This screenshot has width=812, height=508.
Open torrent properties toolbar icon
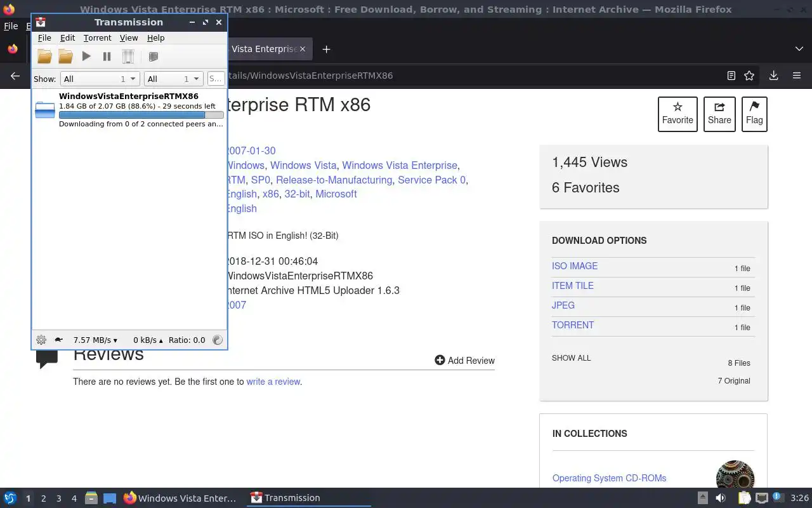pyautogui.click(x=153, y=57)
